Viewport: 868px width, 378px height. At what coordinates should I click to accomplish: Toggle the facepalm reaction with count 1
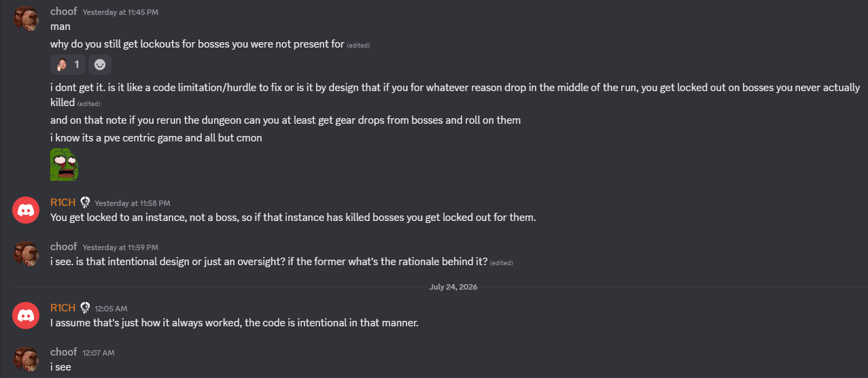(68, 65)
